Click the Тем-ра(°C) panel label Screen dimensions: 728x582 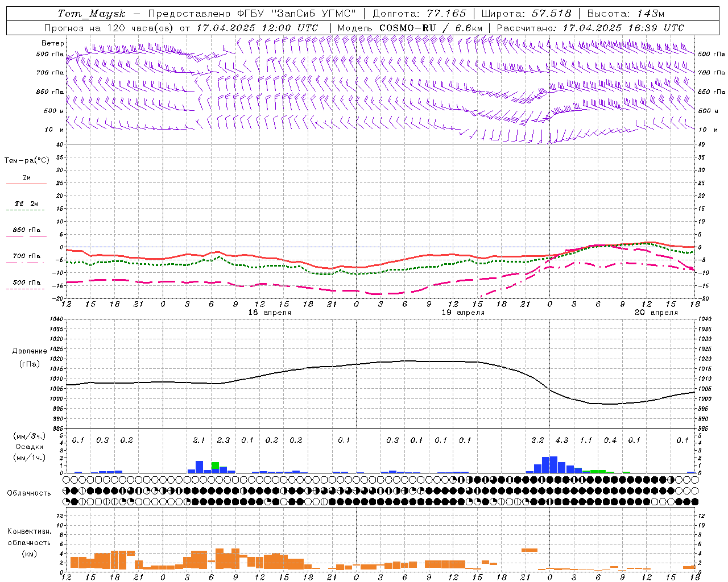pyautogui.click(x=27, y=161)
